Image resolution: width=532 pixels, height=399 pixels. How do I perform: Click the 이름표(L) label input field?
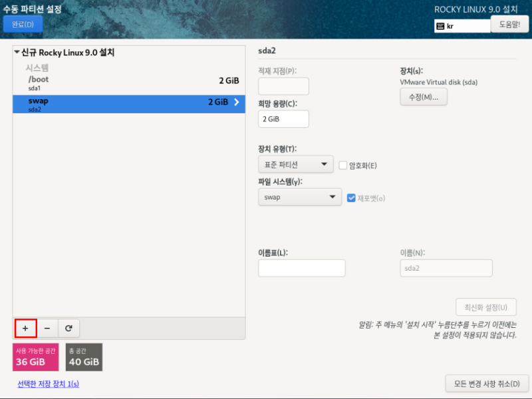(x=302, y=268)
